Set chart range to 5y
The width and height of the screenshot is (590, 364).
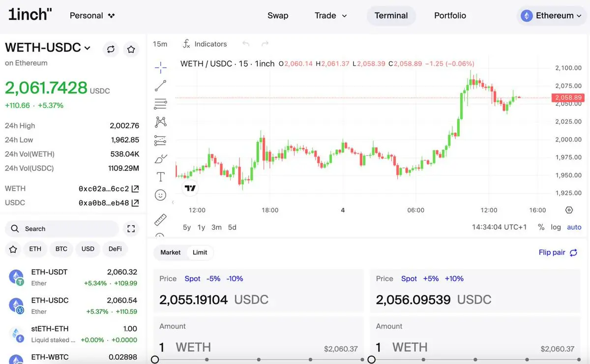(x=187, y=227)
